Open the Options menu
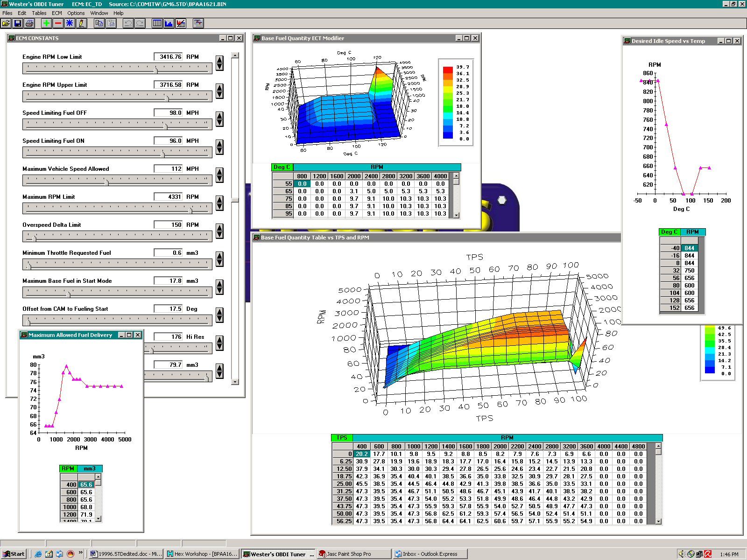 pos(76,13)
